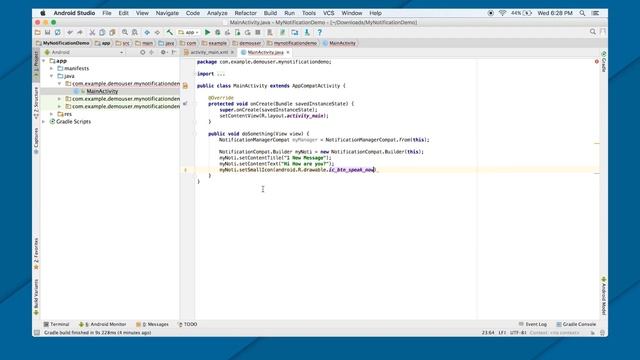
Task: Collapse the java folder arrow
Action: (x=52, y=76)
